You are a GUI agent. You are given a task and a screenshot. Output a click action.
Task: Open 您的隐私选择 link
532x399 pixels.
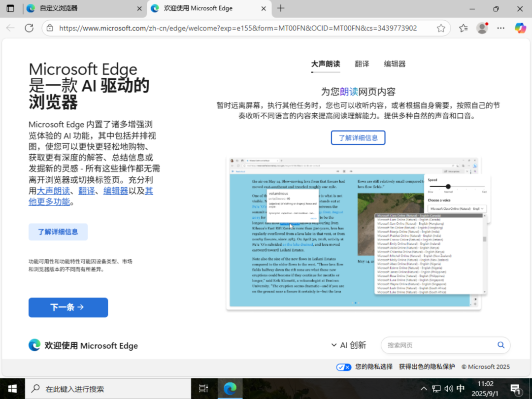click(x=374, y=367)
